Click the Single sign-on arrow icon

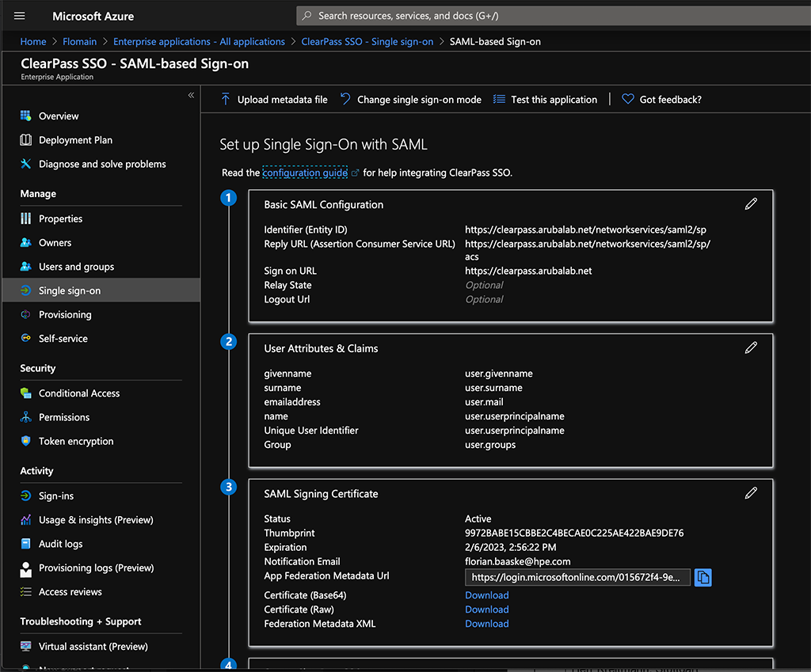click(25, 290)
